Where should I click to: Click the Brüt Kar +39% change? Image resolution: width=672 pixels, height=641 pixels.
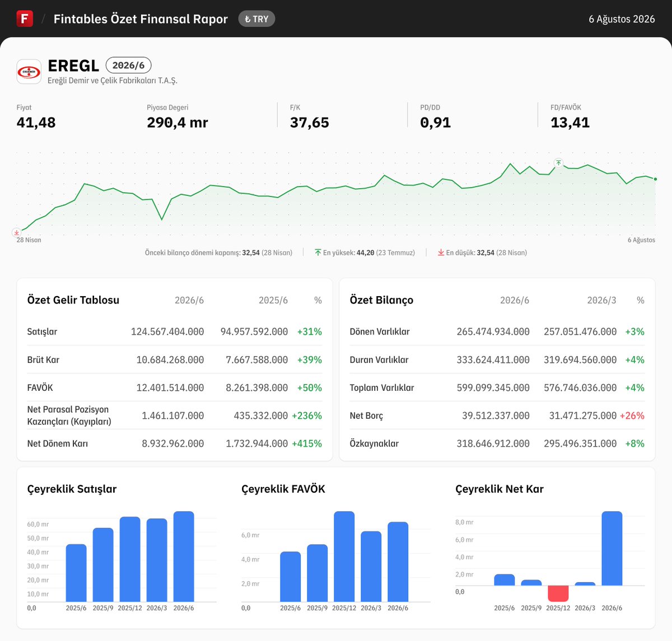pyautogui.click(x=310, y=359)
